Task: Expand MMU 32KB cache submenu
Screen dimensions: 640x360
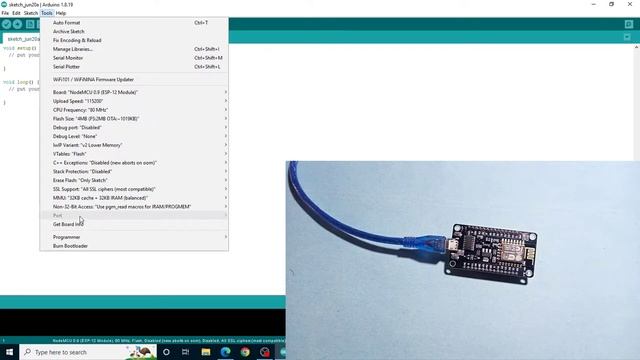Action: point(134,198)
